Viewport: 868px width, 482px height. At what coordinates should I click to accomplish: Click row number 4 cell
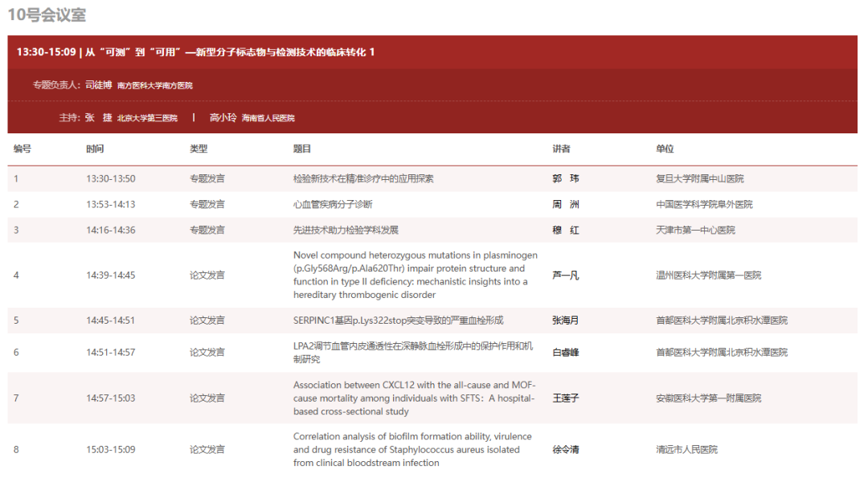click(x=16, y=275)
